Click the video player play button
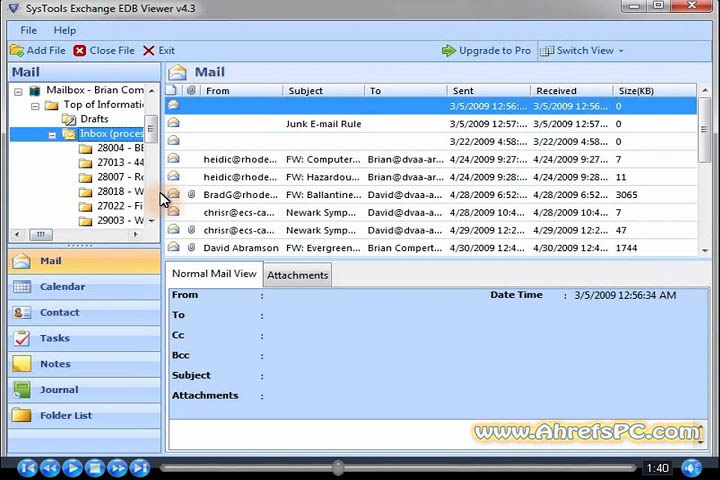 pos(73,468)
